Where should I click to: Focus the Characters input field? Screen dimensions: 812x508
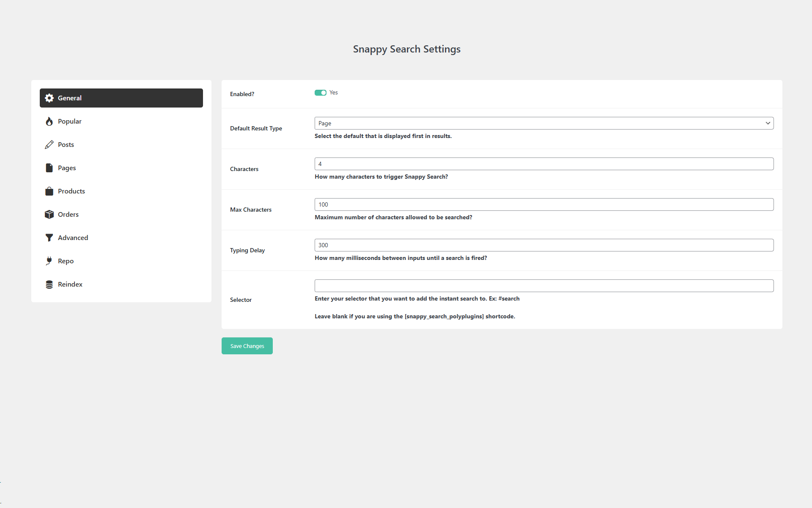[544, 164]
